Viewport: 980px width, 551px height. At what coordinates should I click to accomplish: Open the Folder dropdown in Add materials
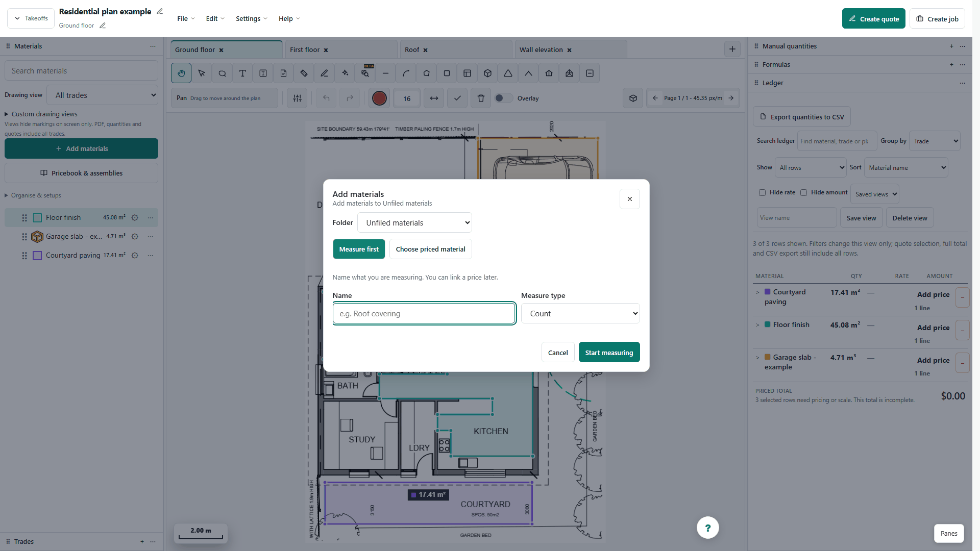(414, 223)
